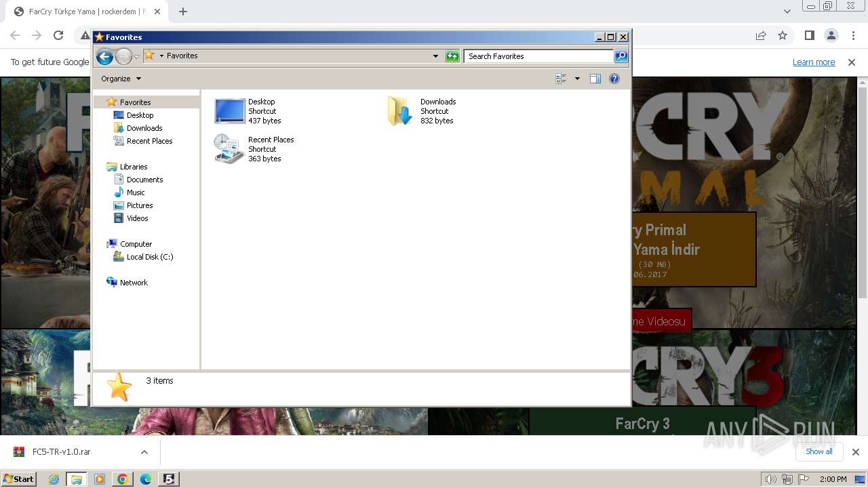Minimize the Favorites window
868x488 pixels.
(x=599, y=37)
